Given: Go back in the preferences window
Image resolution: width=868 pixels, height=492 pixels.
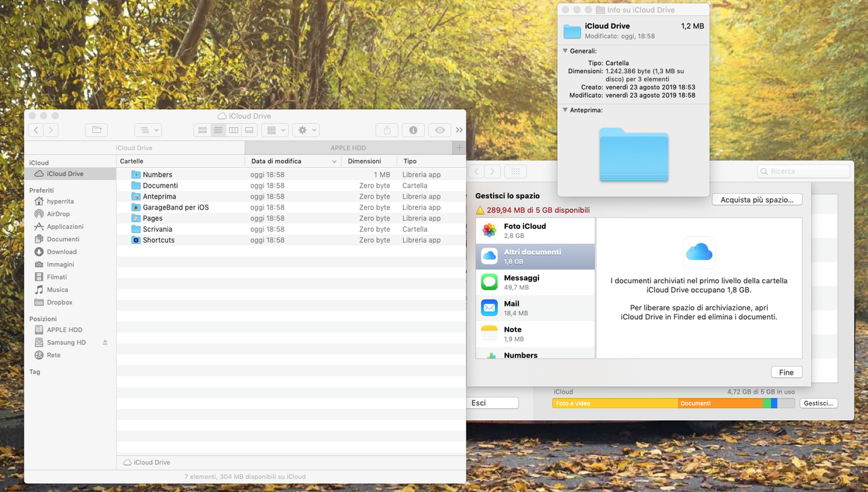Looking at the screenshot, I should click(x=477, y=172).
